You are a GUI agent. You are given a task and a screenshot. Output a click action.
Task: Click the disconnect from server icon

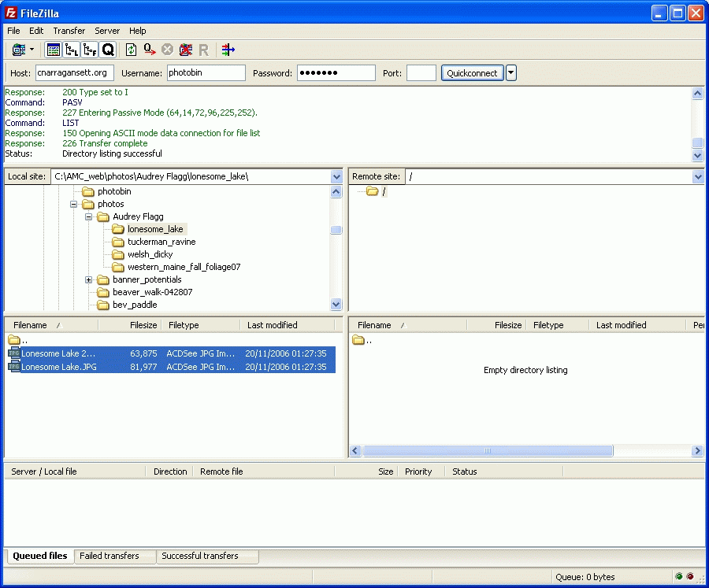(x=185, y=50)
